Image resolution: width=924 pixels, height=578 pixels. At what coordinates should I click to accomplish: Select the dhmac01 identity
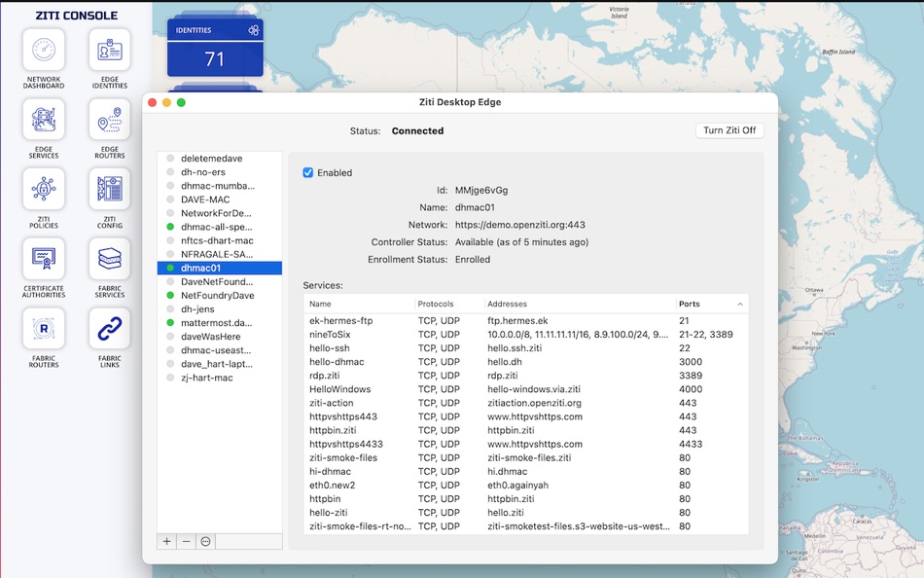(x=220, y=268)
